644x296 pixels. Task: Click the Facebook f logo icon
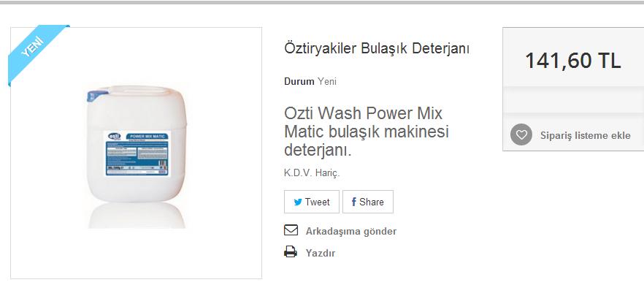point(353,202)
